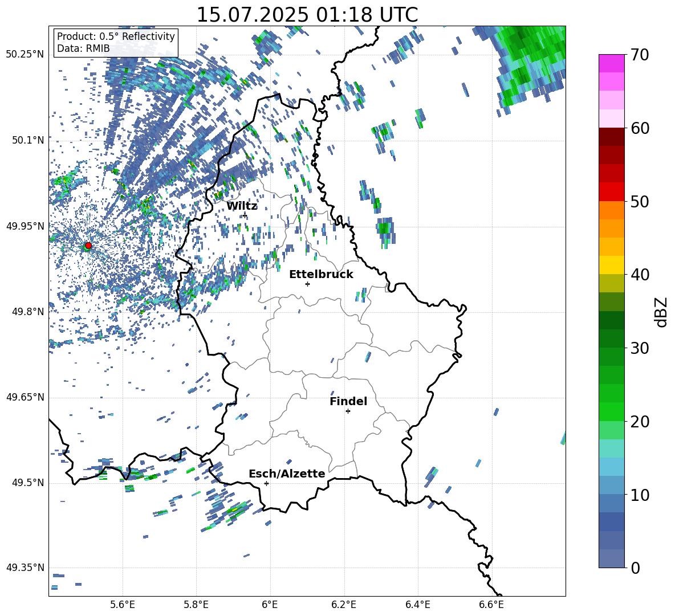This screenshot has height=616, width=675.
Task: Click the 'Data: RMIB' text
Action: [83, 48]
